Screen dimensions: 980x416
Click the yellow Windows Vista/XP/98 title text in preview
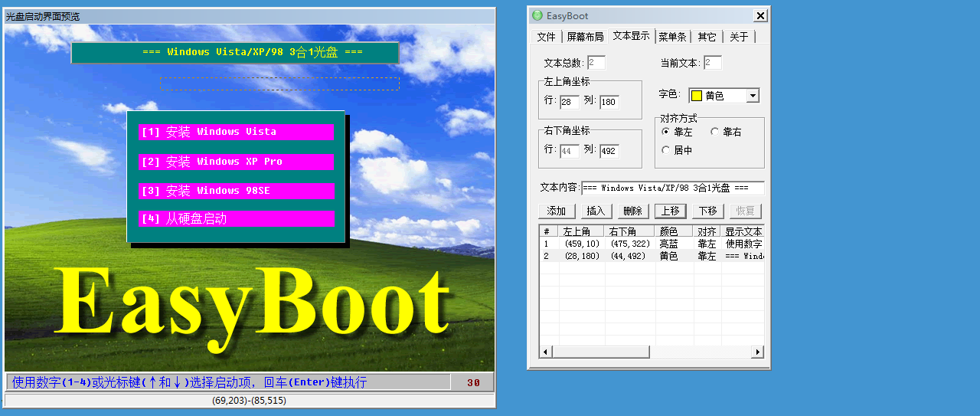tap(253, 52)
